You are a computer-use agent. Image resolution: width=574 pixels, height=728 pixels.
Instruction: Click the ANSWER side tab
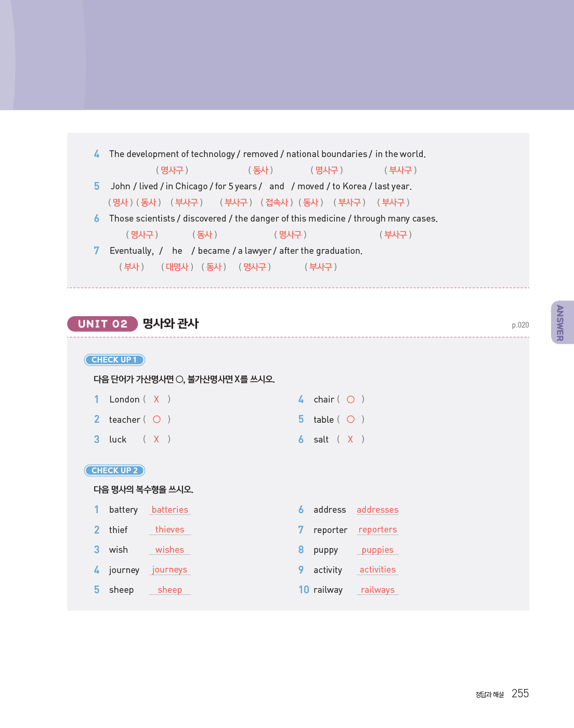pyautogui.click(x=560, y=322)
